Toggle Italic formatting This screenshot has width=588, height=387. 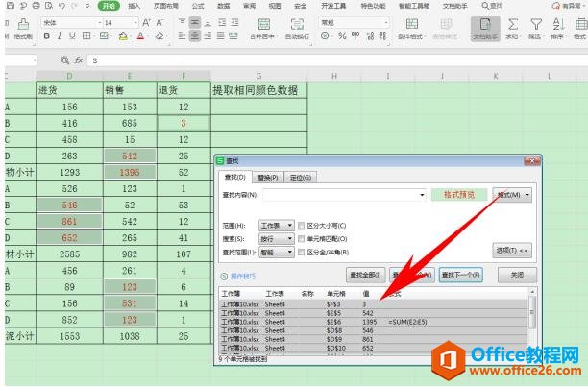tap(60, 36)
